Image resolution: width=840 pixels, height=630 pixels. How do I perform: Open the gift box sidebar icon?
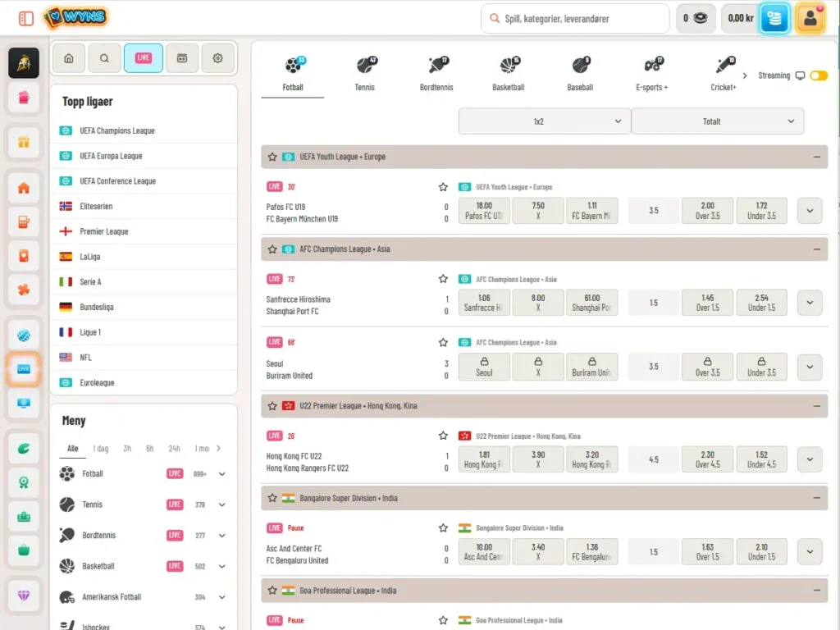(24, 142)
